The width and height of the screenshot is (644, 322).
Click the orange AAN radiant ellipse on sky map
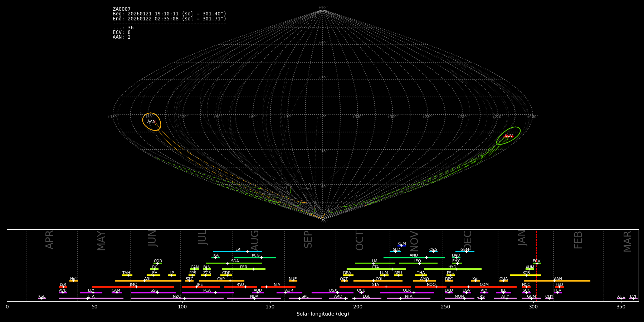152,122
